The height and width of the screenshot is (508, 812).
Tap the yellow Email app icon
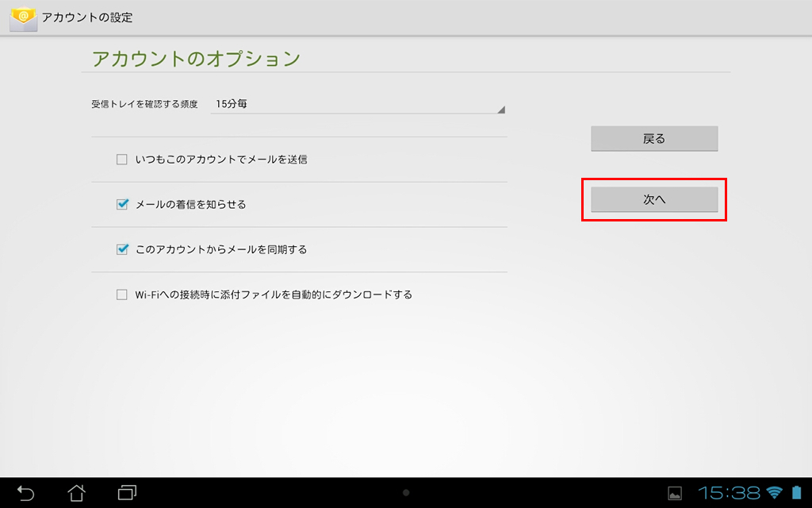point(23,17)
